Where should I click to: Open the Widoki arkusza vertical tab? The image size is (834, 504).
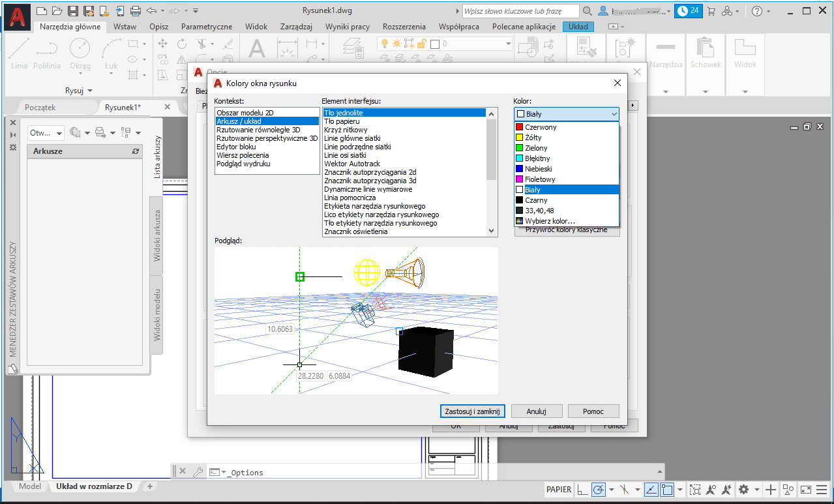tap(157, 235)
